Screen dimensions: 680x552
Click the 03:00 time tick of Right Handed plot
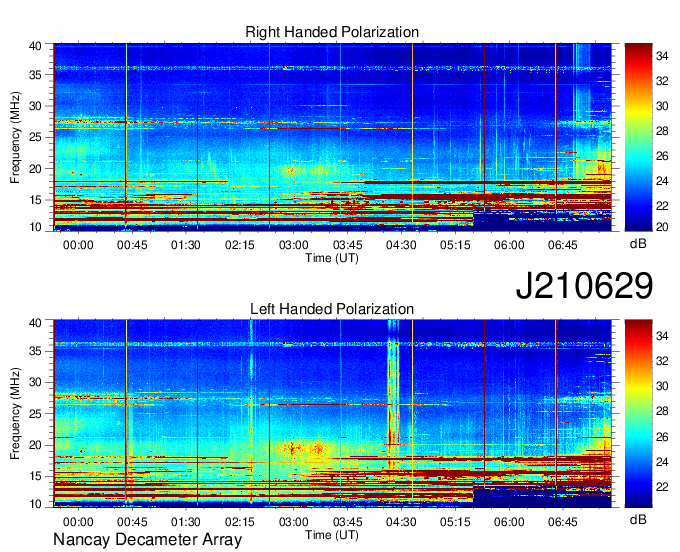click(294, 245)
